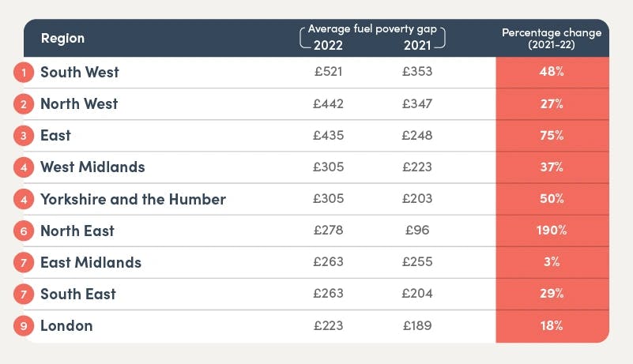The height and width of the screenshot is (364, 633).
Task: Select the rank 6 badge beside North East
Action: coord(24,231)
